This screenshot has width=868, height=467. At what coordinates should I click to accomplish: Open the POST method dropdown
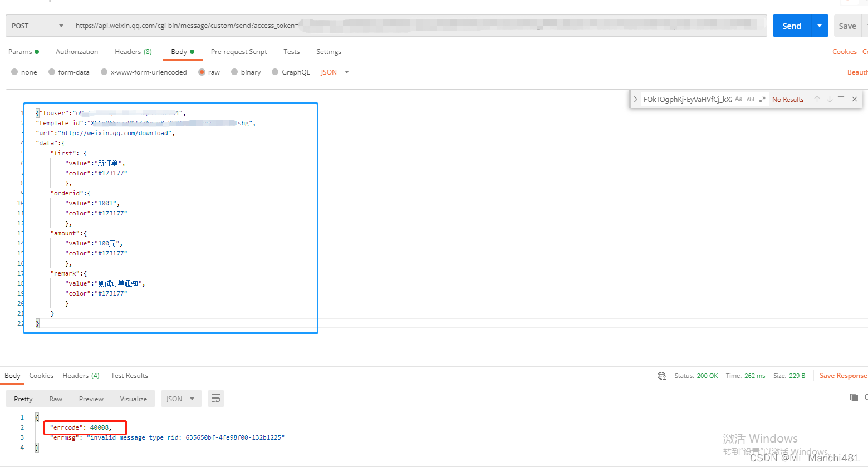[x=37, y=26]
